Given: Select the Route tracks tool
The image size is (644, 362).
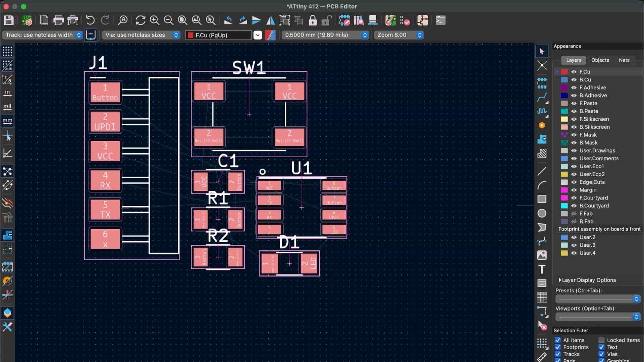Looking at the screenshot, I should 542,98.
